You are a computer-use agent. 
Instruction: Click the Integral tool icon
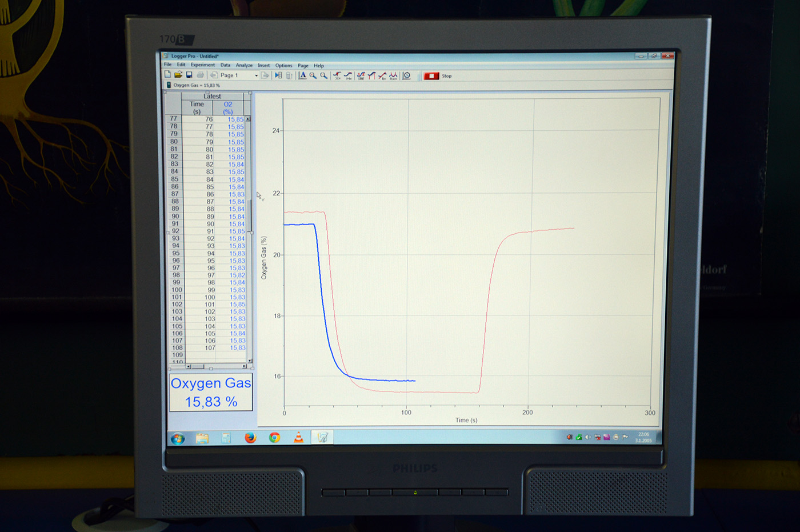371,75
